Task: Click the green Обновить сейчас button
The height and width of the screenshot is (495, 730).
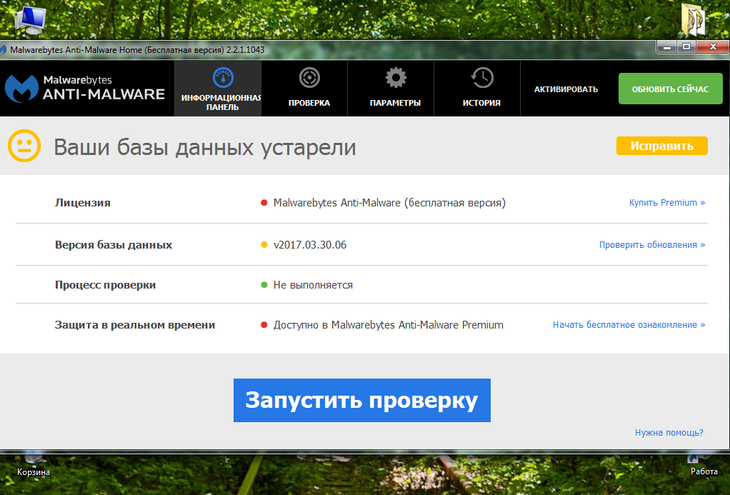Action: pos(670,88)
